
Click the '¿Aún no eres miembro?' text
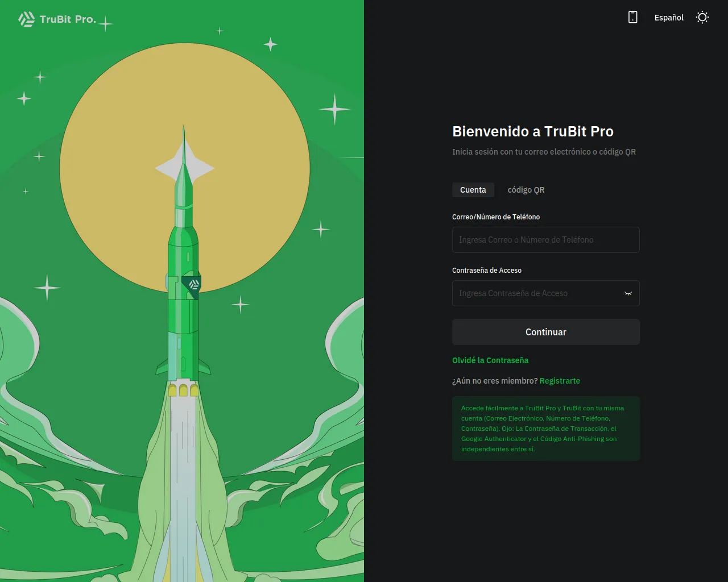pyautogui.click(x=495, y=381)
